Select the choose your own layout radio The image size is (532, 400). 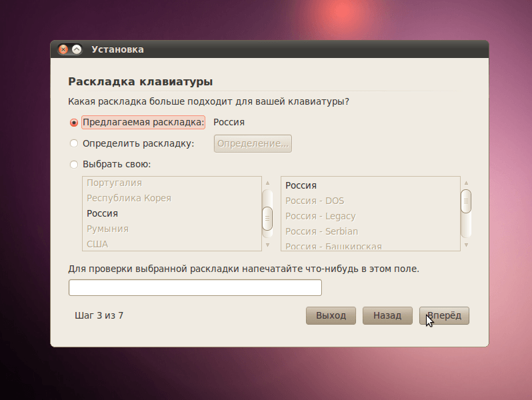tap(73, 165)
